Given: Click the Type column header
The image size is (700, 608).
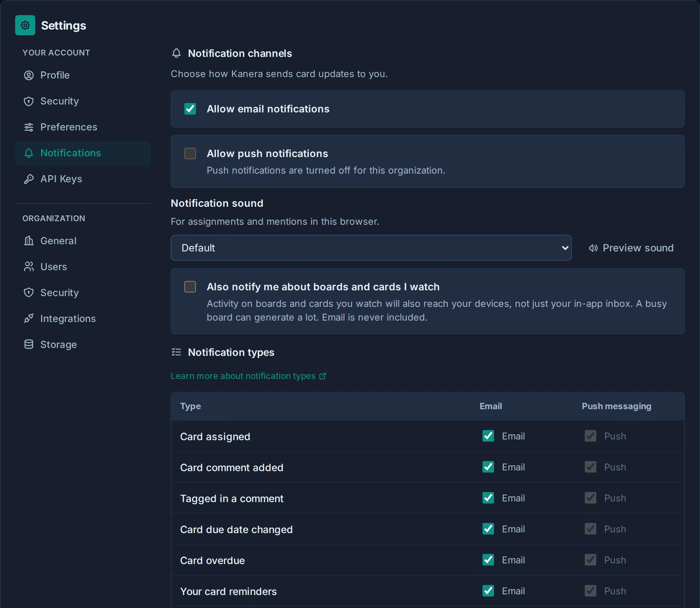Looking at the screenshot, I should tap(190, 406).
